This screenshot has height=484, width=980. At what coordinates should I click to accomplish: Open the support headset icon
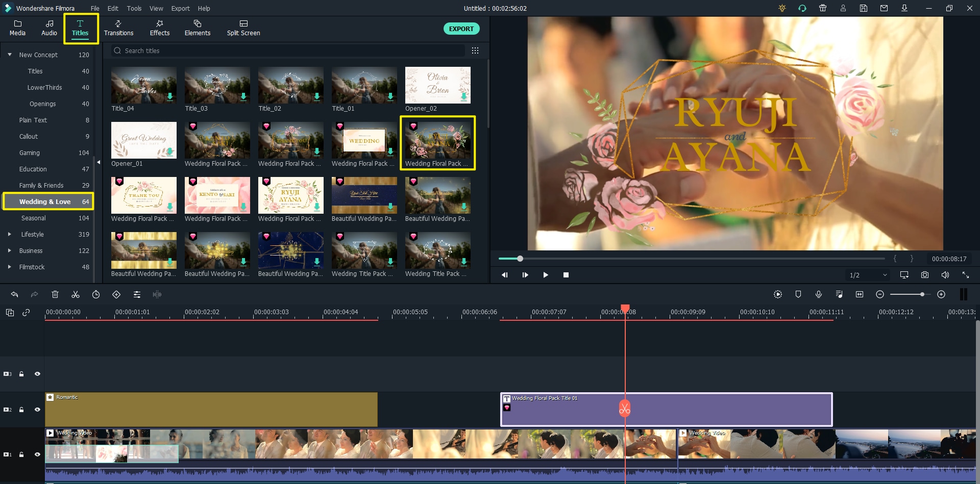tap(802, 8)
